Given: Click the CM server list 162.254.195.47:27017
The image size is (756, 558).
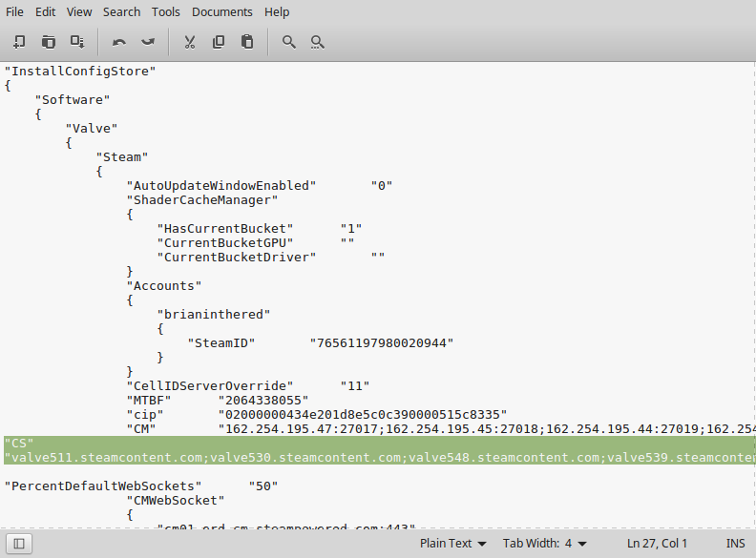Looking at the screenshot, I should pyautogui.click(x=487, y=429).
